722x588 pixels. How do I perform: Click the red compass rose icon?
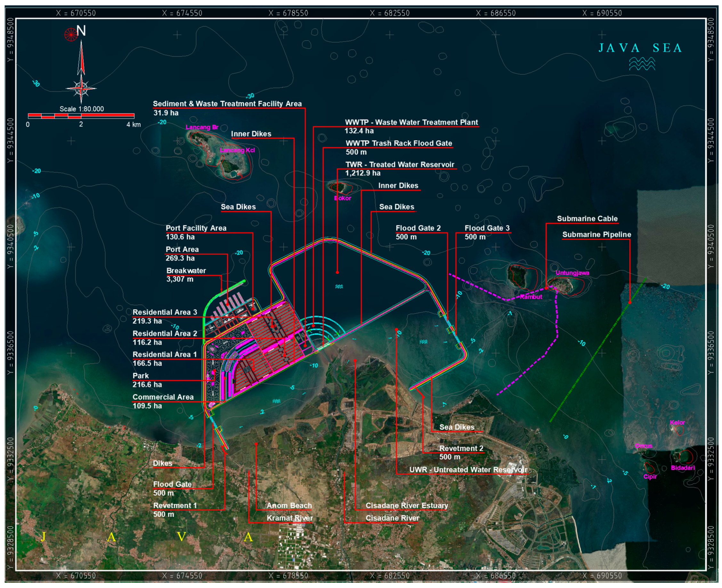point(70,34)
